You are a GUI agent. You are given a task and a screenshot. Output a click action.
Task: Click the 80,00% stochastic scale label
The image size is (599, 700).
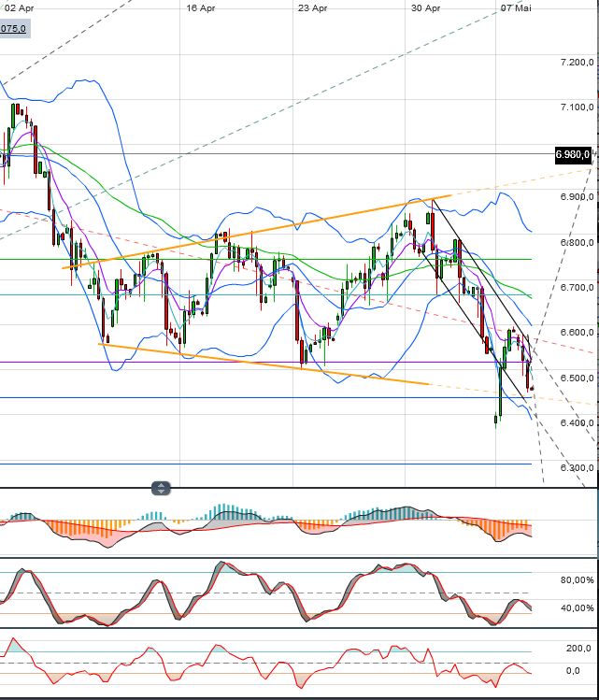pyautogui.click(x=578, y=580)
